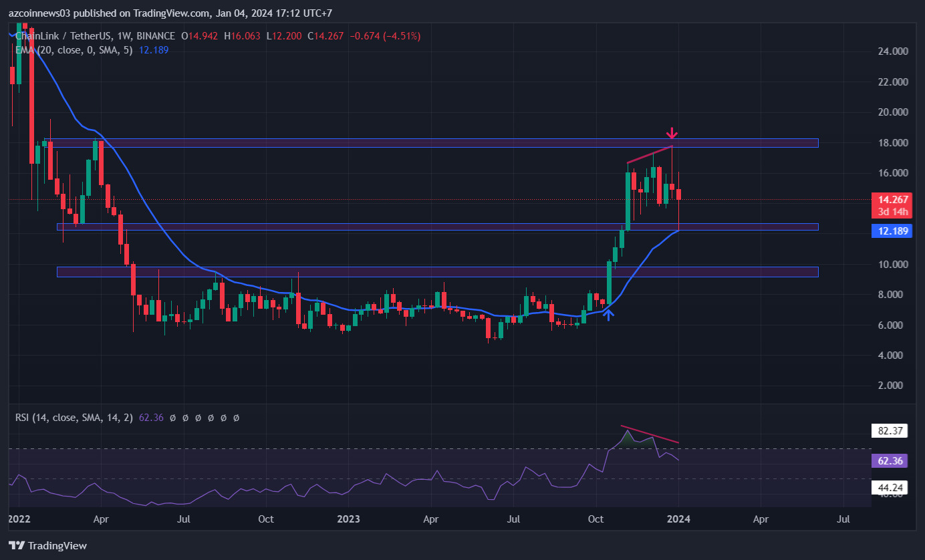
Task: Select the close value C14.267 in legend
Action: coord(325,36)
